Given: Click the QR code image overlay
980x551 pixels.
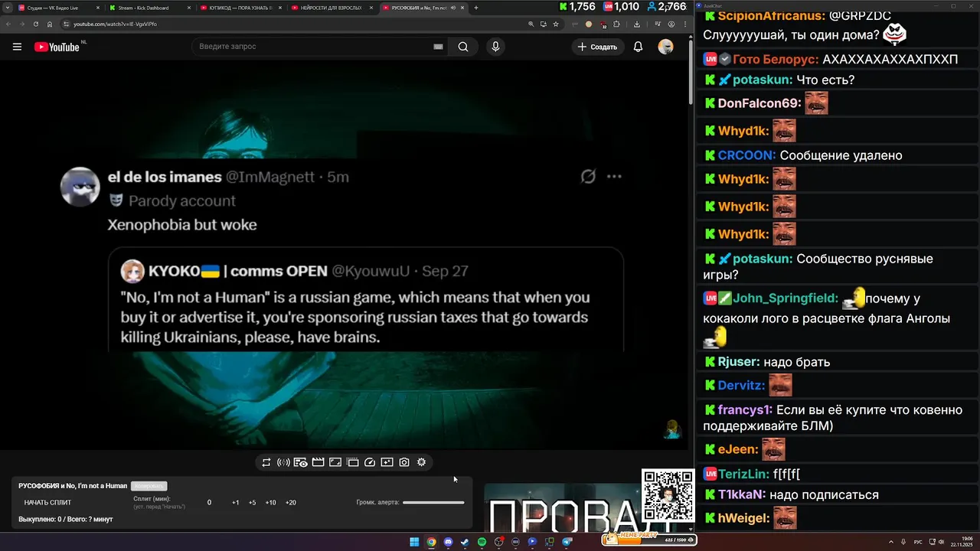Looking at the screenshot, I should [668, 495].
